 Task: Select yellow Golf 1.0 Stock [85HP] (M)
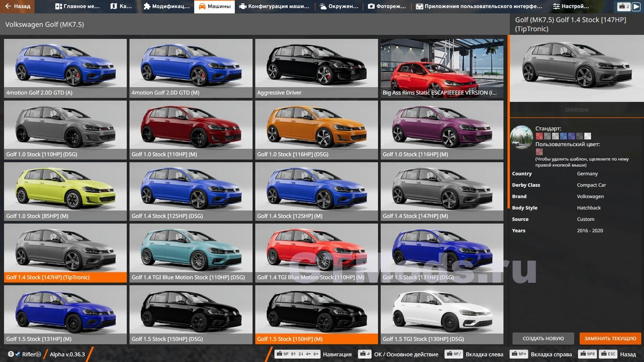coord(66,192)
